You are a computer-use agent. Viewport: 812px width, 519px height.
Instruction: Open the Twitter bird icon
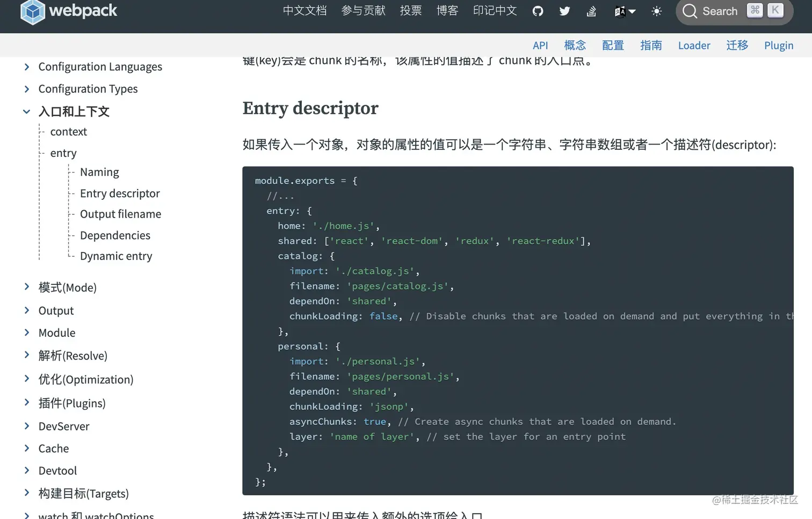[x=564, y=11]
